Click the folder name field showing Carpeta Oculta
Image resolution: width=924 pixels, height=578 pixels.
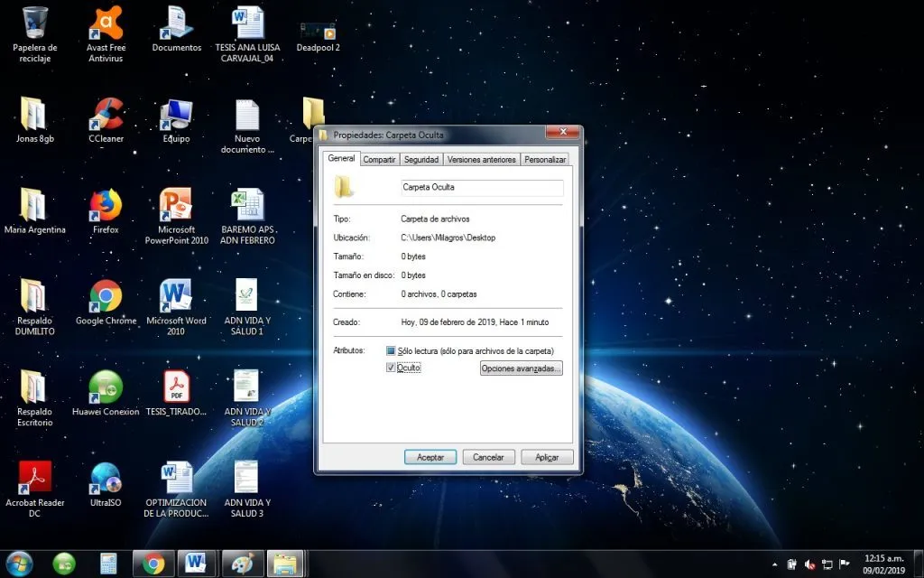pyautogui.click(x=481, y=188)
